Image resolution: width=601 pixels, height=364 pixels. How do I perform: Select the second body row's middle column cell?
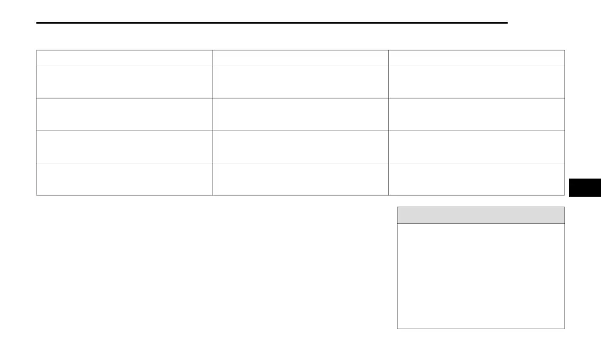[x=300, y=114]
